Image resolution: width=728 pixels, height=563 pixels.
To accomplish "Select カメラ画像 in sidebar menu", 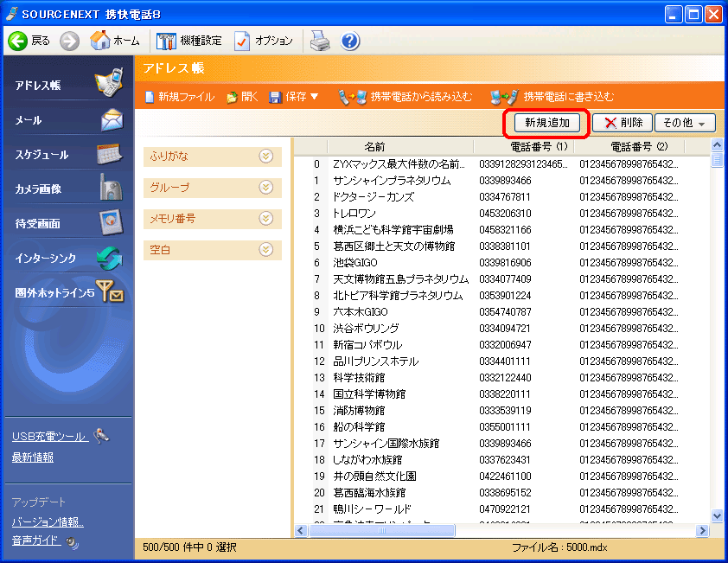I will [38, 189].
